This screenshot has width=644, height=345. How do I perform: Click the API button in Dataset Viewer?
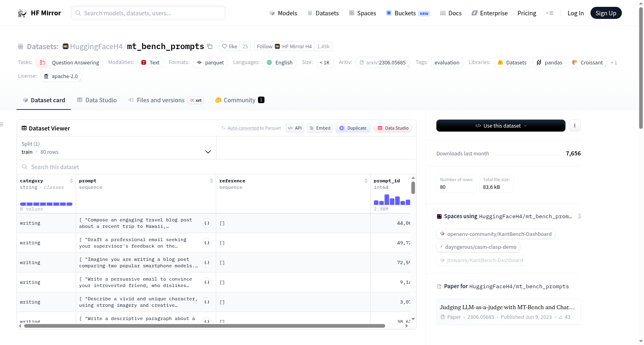click(295, 128)
